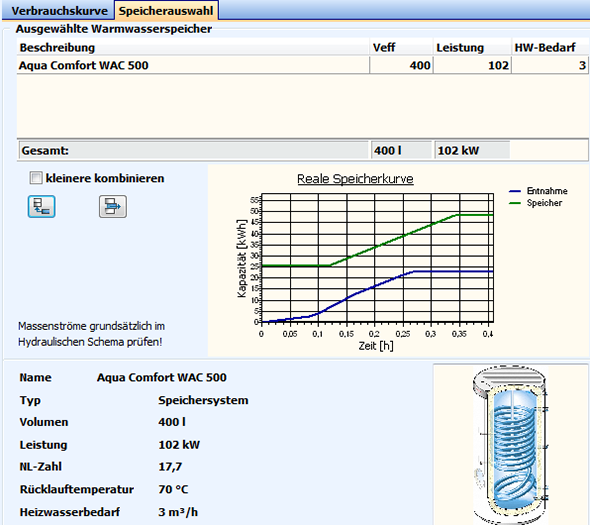Click the Speicher legend entry

pos(535,203)
